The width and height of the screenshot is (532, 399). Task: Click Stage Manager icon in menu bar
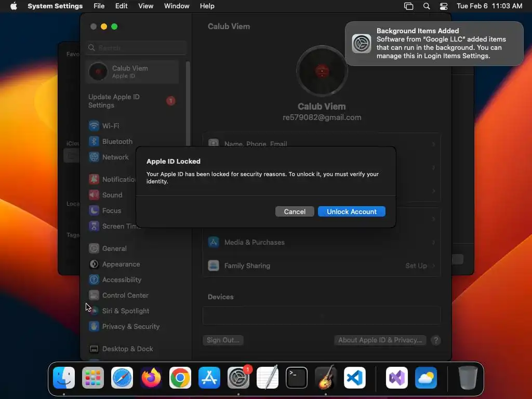coord(408,6)
